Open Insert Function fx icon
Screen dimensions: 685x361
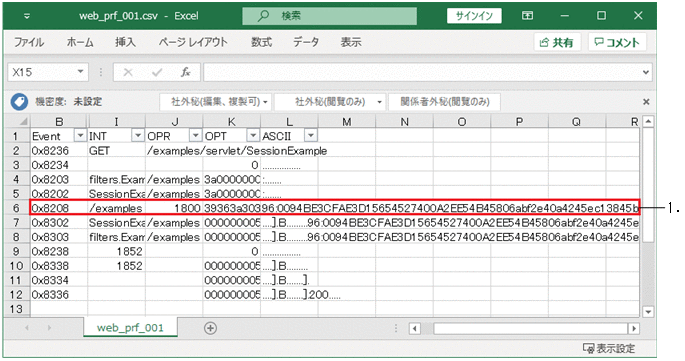click(x=186, y=72)
